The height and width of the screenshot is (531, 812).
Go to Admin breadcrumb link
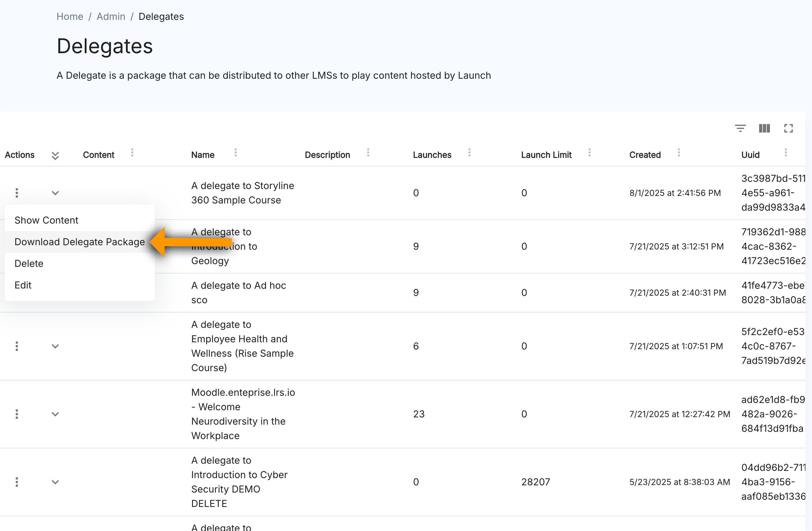111,17
